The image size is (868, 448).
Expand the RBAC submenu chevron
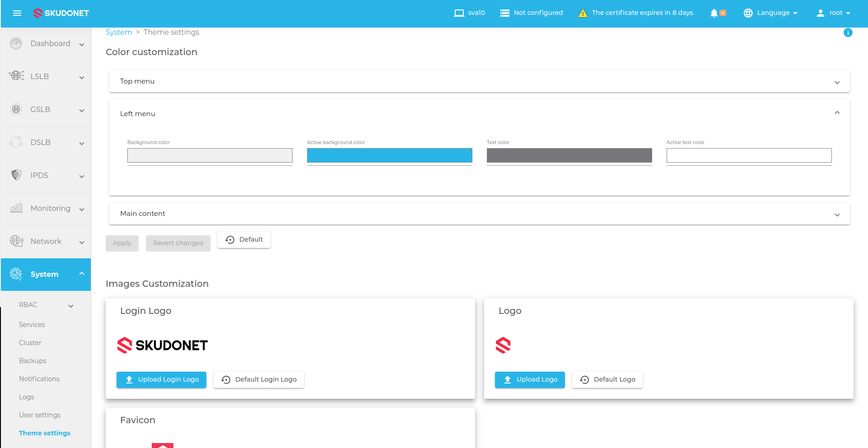coord(71,306)
